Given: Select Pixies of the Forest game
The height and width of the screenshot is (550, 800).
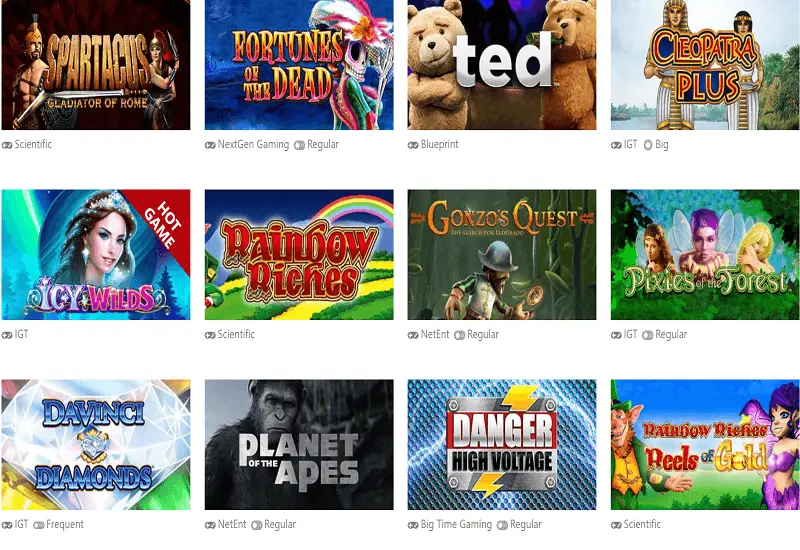Looking at the screenshot, I should [x=705, y=255].
